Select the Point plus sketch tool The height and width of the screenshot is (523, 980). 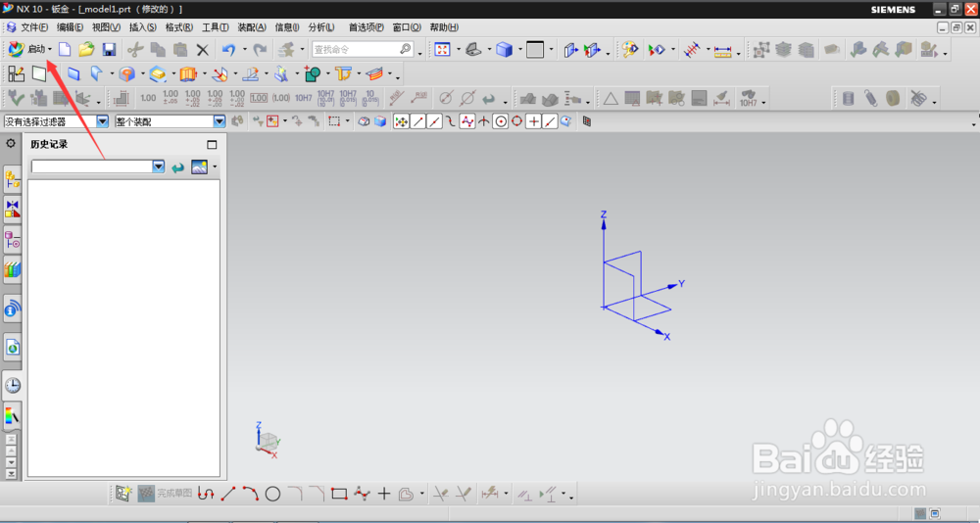[384, 495]
